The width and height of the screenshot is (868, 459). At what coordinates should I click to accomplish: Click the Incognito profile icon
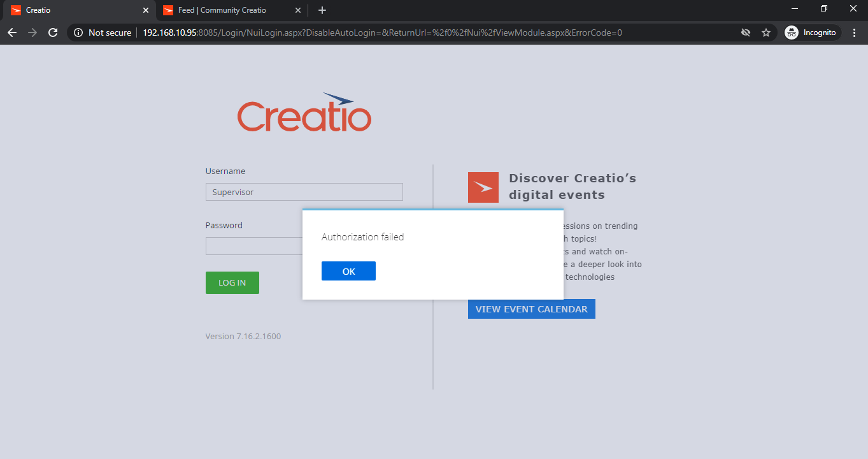coord(790,32)
